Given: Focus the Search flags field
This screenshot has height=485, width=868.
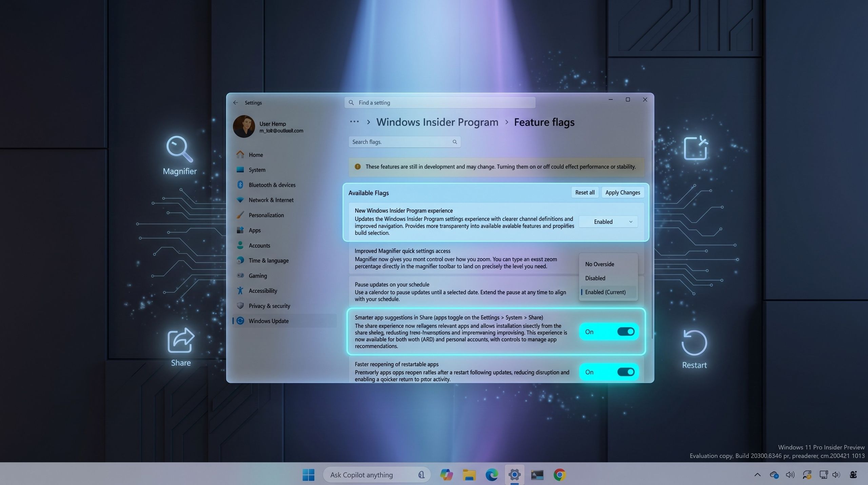Looking at the screenshot, I should pyautogui.click(x=405, y=142).
